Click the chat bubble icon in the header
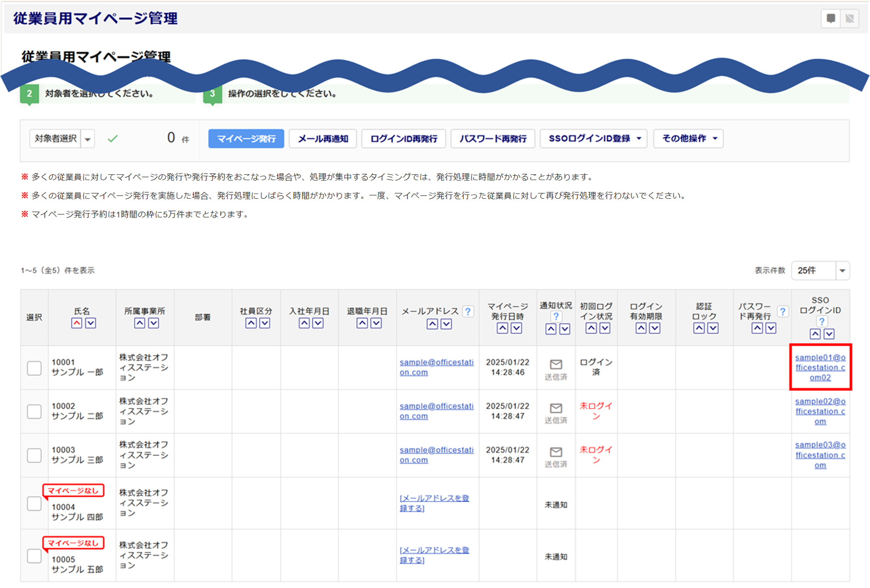The width and height of the screenshot is (870, 588). [830, 18]
